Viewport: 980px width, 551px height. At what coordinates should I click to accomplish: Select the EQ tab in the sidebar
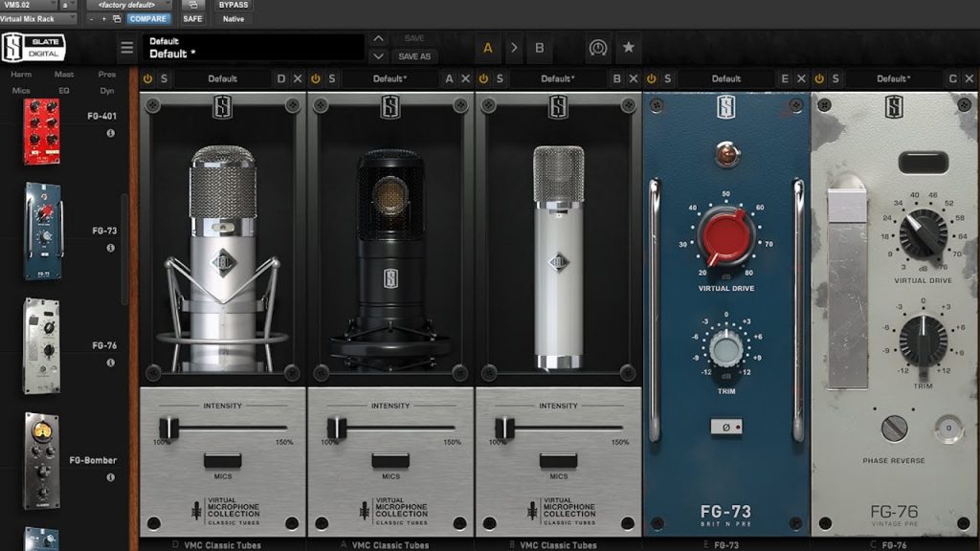pos(66,88)
